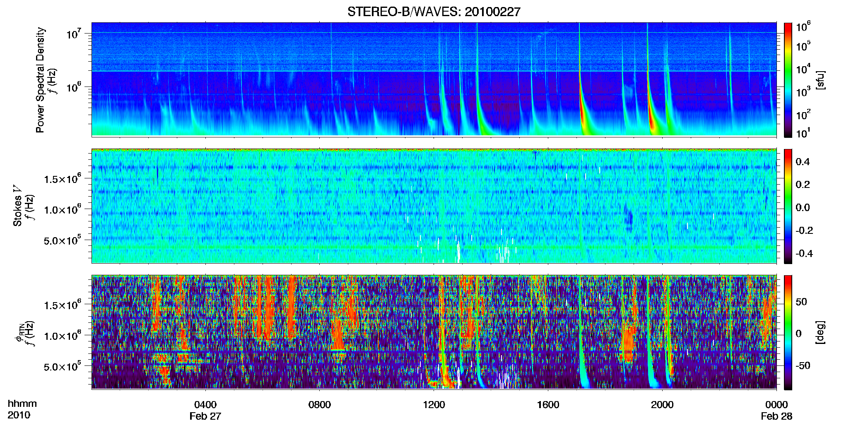Click the sfu power colorbar
The image size is (868, 447).
(788, 80)
